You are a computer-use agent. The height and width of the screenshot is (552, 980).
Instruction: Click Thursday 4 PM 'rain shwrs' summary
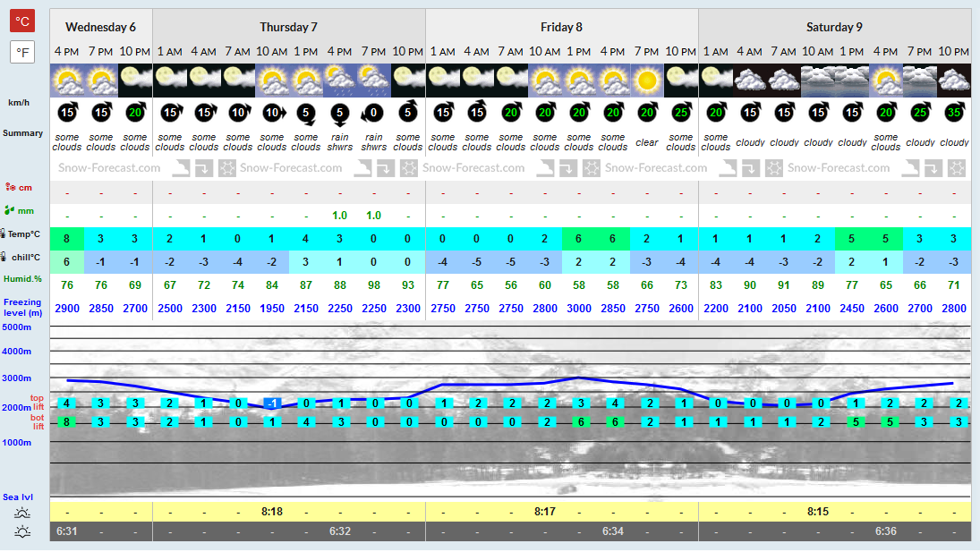340,141
